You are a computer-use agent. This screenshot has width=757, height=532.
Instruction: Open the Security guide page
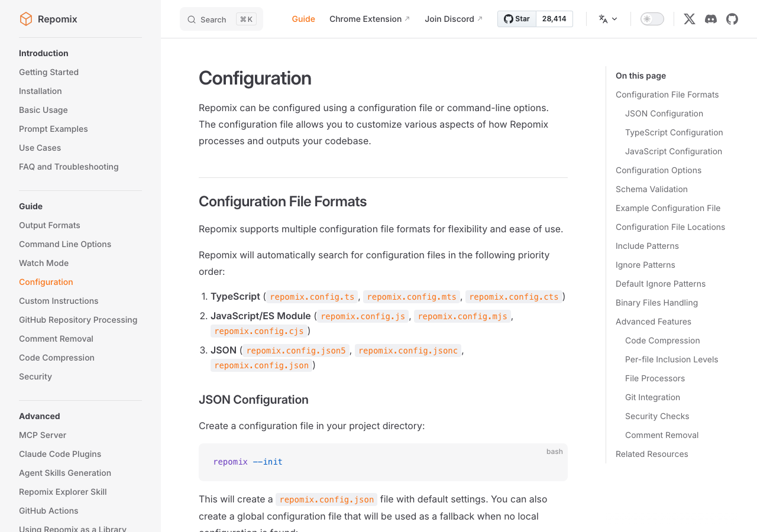[35, 377]
